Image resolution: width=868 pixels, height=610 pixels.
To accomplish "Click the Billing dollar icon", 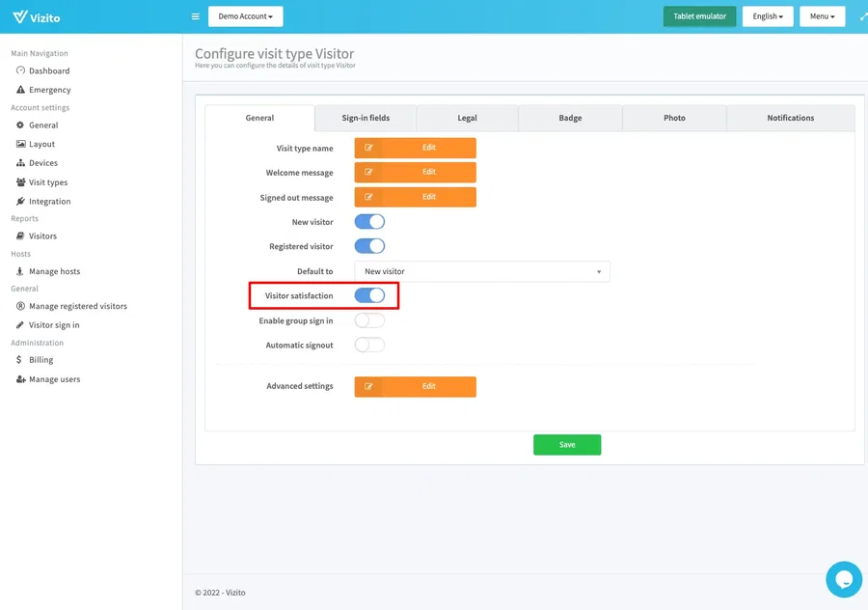I will [x=20, y=360].
